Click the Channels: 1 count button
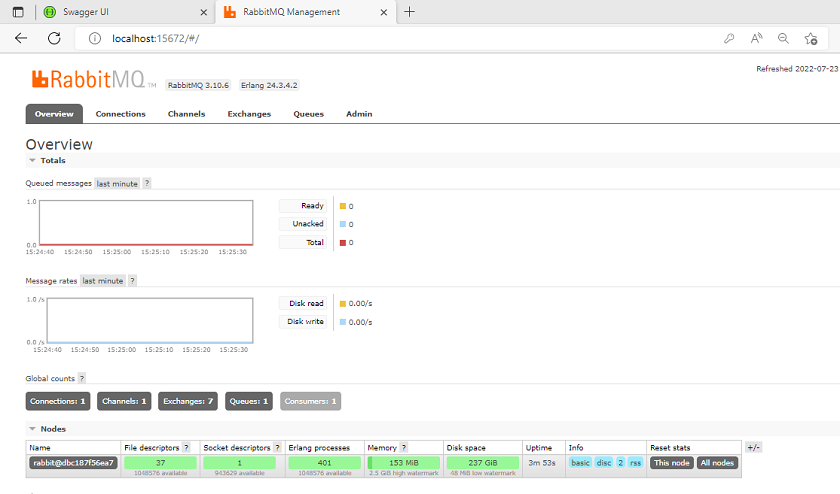 coord(124,401)
